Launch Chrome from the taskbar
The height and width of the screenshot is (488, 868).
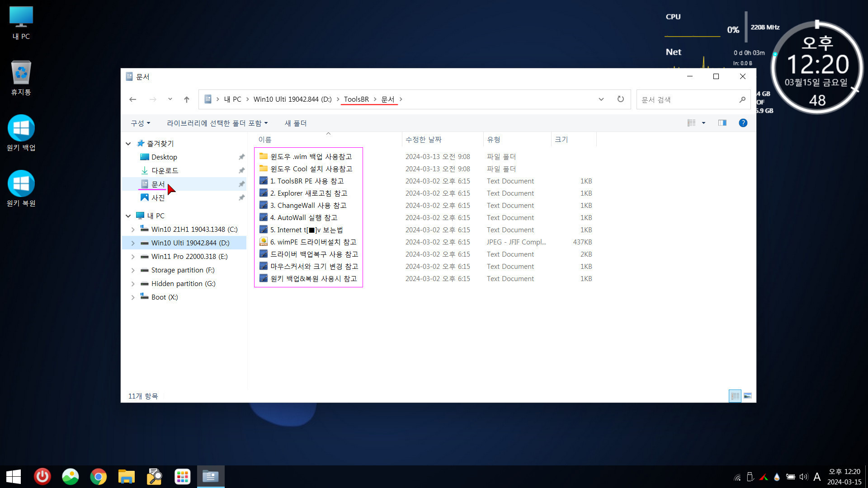[x=99, y=477]
